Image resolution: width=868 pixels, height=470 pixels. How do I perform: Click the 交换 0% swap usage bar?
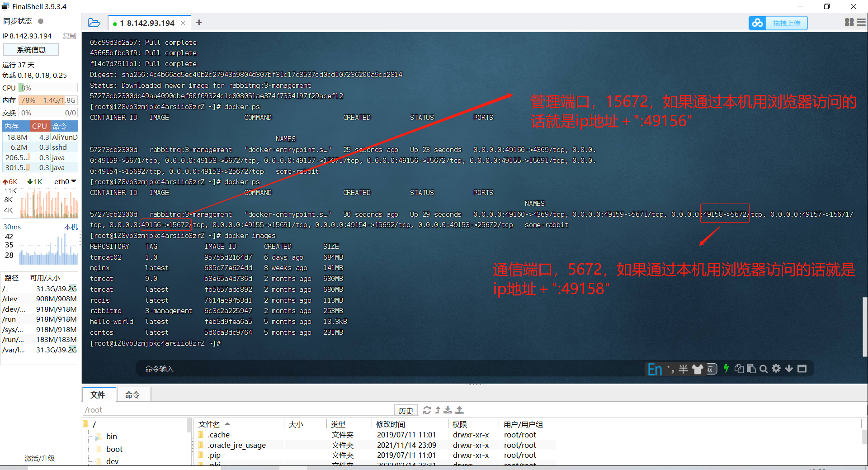point(48,113)
